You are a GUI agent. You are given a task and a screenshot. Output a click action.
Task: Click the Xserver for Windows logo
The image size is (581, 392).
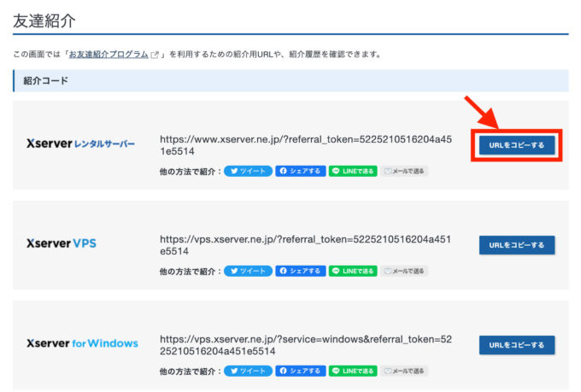pyautogui.click(x=82, y=343)
